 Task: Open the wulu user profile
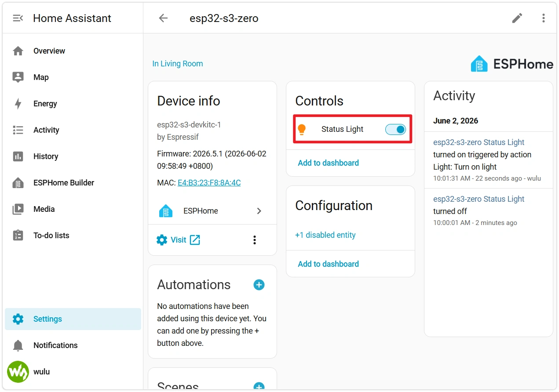pyautogui.click(x=73, y=372)
